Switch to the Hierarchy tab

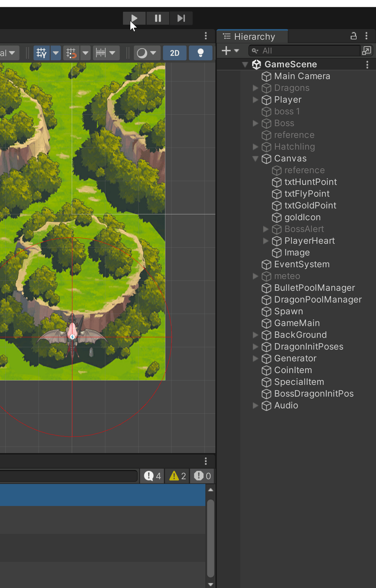(x=252, y=36)
